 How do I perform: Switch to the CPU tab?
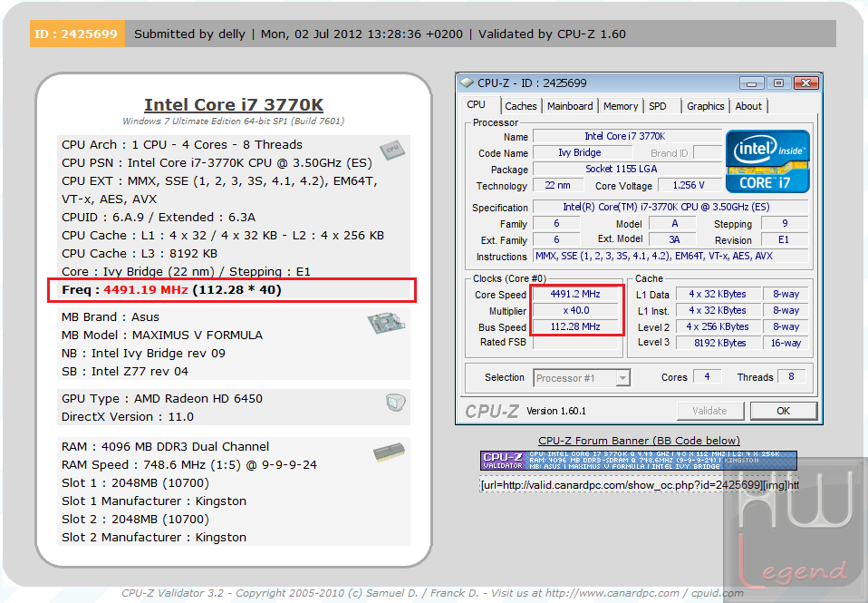(x=476, y=105)
